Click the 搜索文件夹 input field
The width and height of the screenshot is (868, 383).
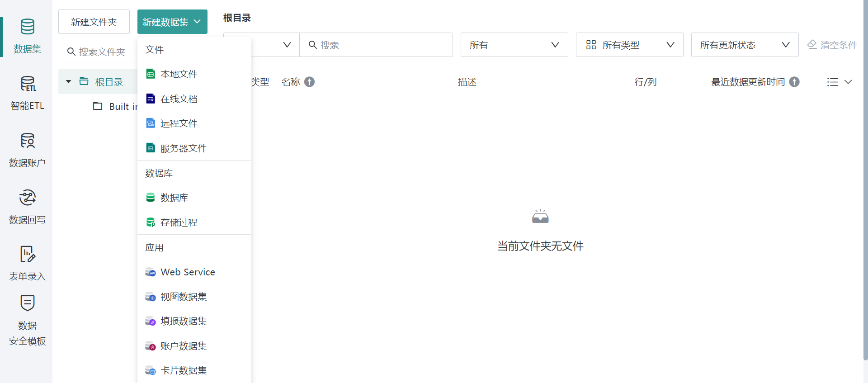[102, 52]
